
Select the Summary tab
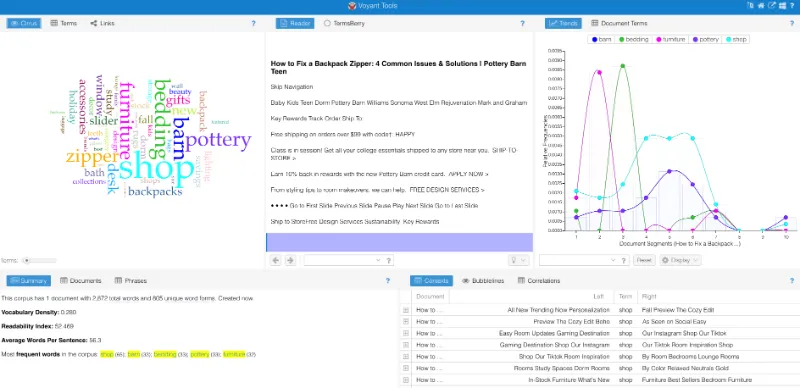click(x=29, y=280)
